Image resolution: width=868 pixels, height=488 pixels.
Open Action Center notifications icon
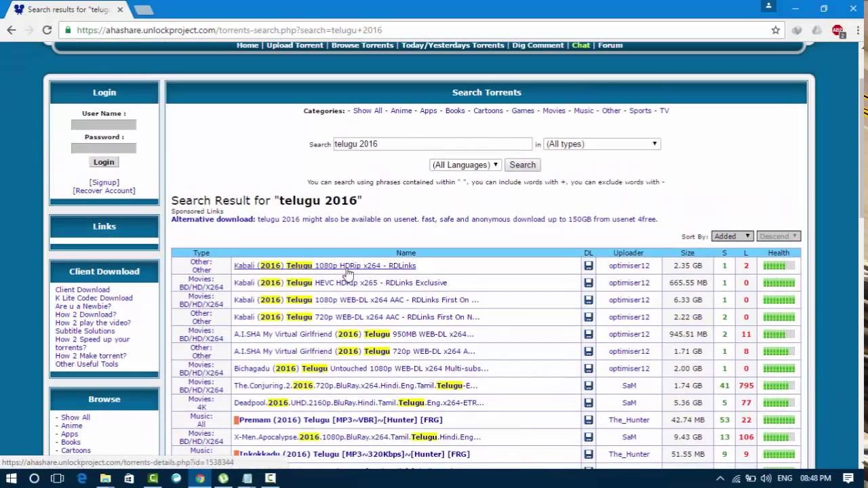[x=848, y=478]
